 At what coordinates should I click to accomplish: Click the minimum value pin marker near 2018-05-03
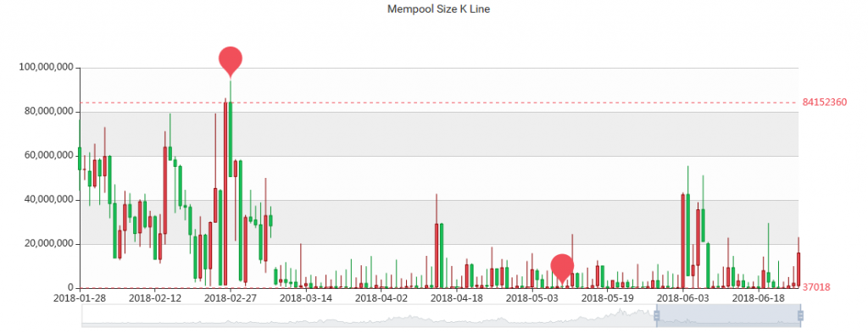tap(562, 267)
